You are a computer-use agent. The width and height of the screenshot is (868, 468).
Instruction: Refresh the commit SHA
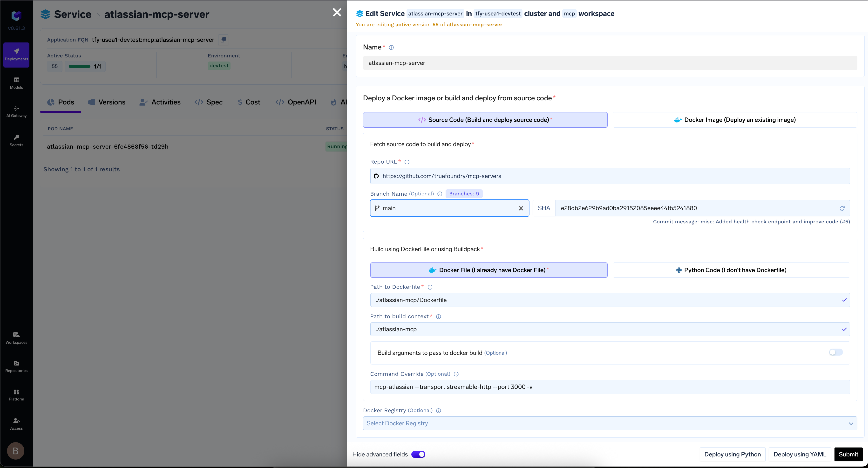pos(842,208)
